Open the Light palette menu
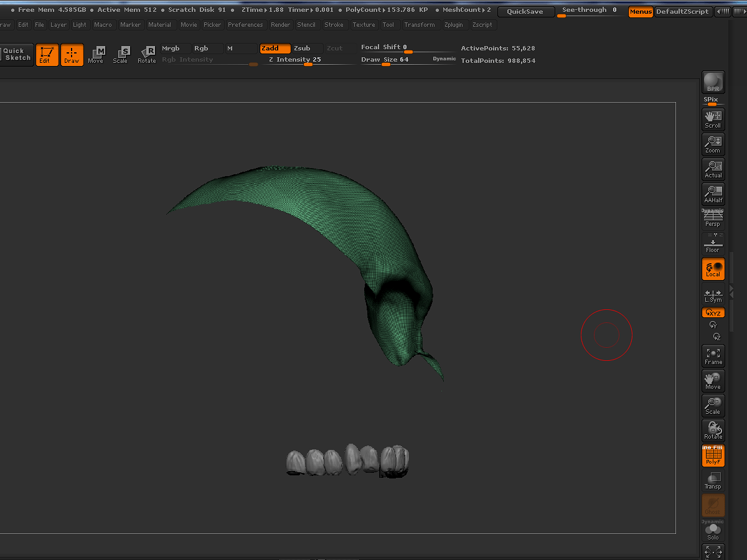This screenshot has height=560, width=747. tap(80, 25)
